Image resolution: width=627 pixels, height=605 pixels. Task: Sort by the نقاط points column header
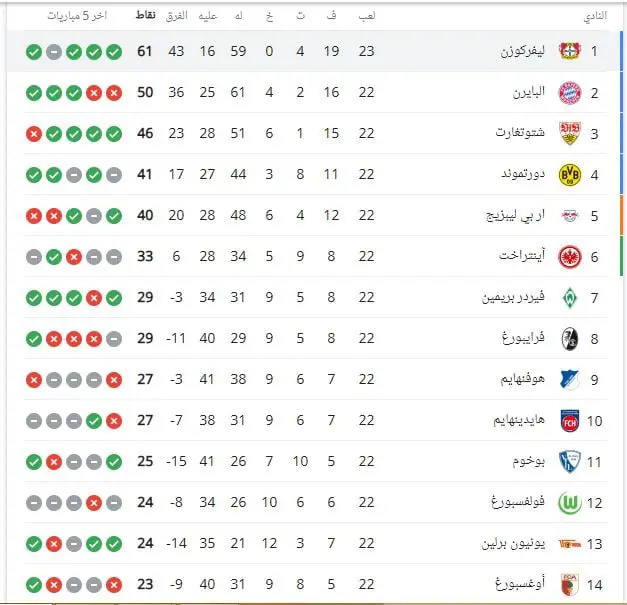[146, 17]
